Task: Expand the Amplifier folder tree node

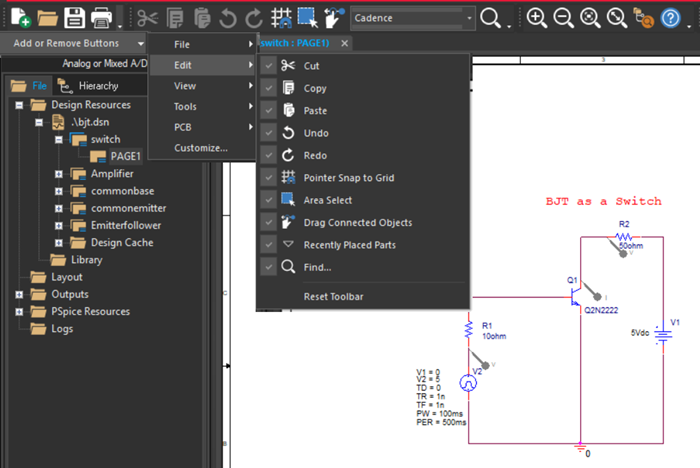Action: tap(59, 174)
